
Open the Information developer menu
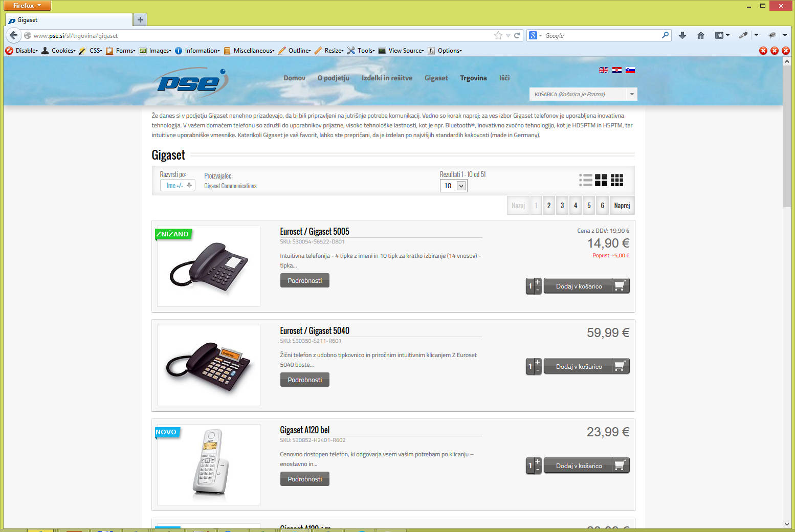197,51
